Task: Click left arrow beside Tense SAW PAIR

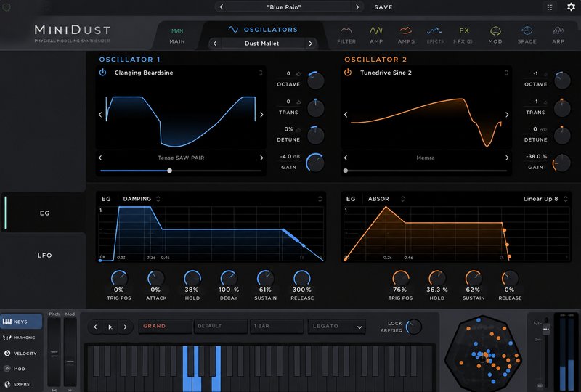Action: pyautogui.click(x=100, y=158)
